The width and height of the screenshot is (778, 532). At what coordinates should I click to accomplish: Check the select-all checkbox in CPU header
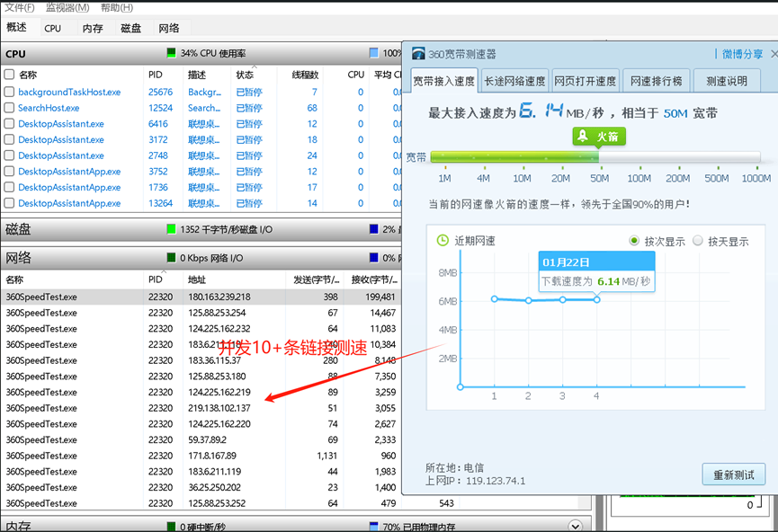[x=9, y=75]
